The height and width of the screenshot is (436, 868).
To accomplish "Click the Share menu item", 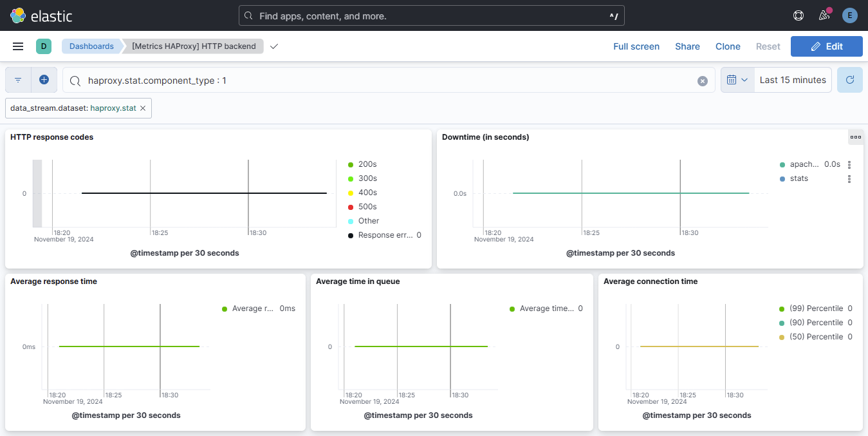I will click(x=687, y=46).
